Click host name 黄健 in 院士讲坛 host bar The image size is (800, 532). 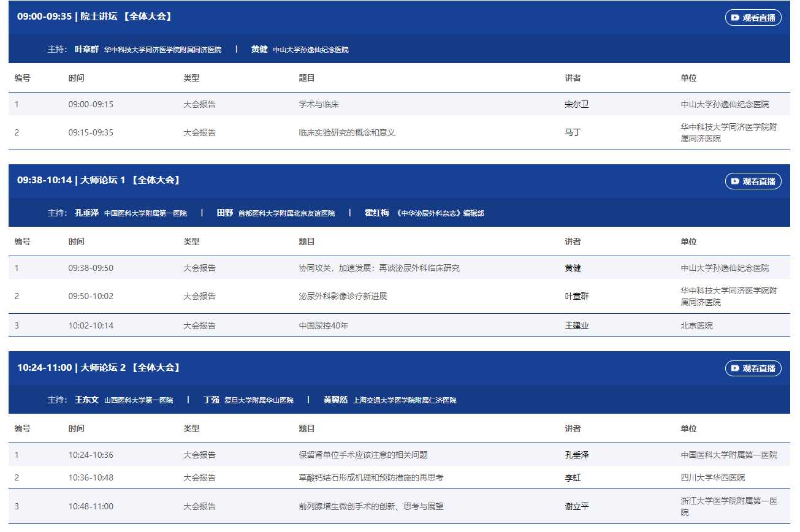pyautogui.click(x=259, y=49)
